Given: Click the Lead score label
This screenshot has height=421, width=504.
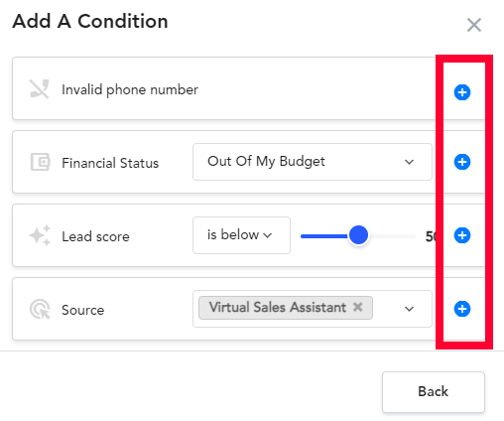Looking at the screenshot, I should click(x=95, y=236).
